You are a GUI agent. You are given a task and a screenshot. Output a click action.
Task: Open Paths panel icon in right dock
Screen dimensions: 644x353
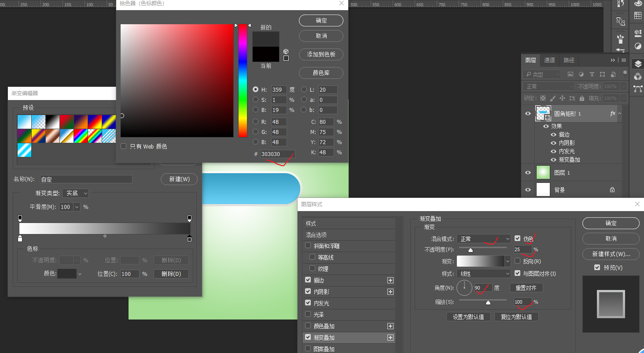(638, 89)
